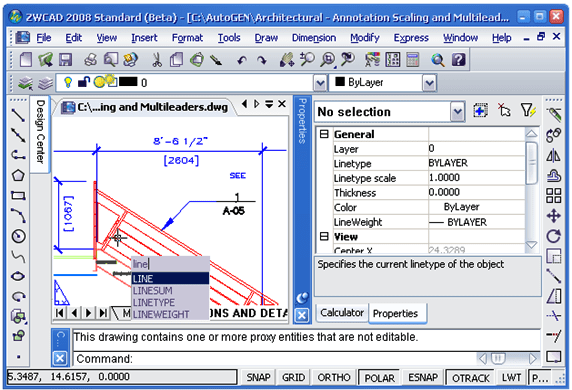
Task: Open the No selection dropdown
Action: (x=457, y=112)
